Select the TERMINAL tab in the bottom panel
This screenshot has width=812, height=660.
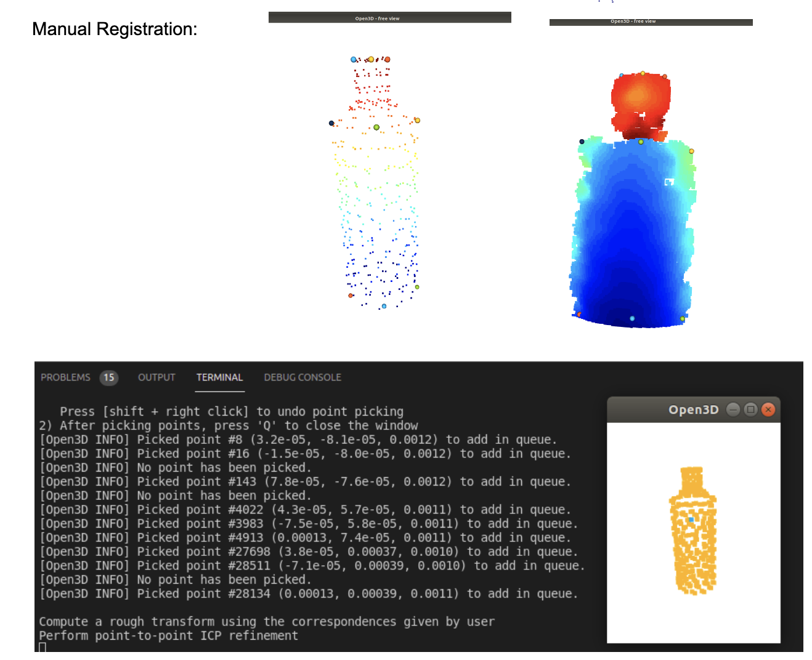[219, 377]
